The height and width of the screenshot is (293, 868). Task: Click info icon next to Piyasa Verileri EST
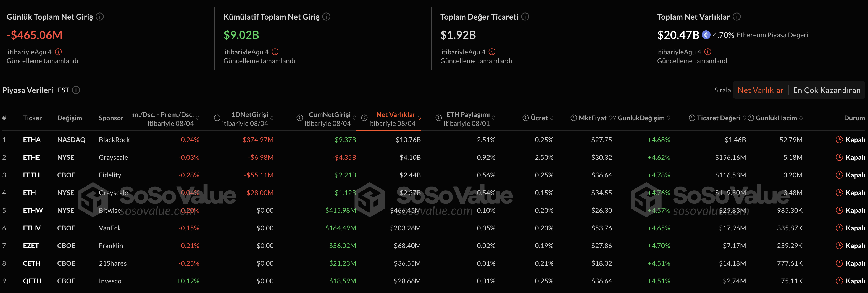pyautogui.click(x=76, y=90)
